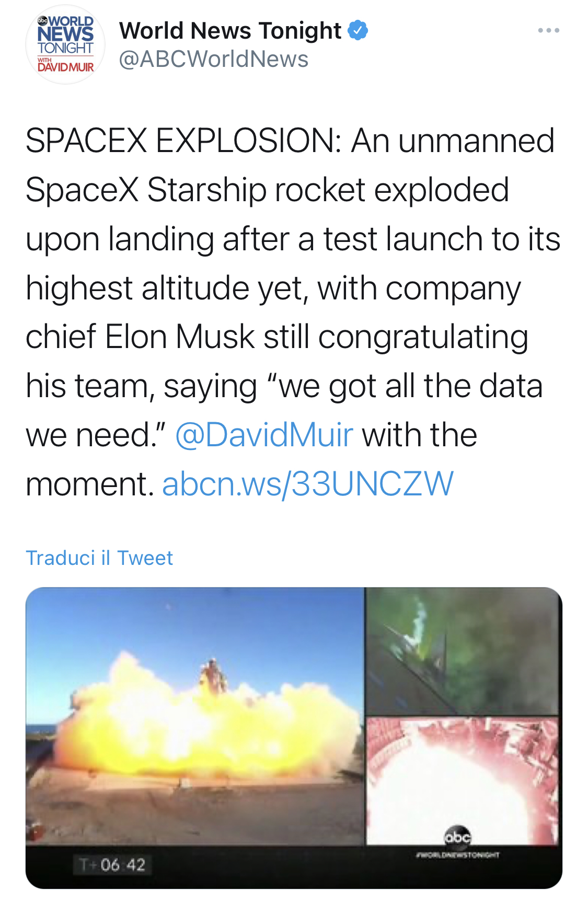The image size is (588, 903).
Task: Tap the small abc logo in avatar
Action: pyautogui.click(x=42, y=21)
